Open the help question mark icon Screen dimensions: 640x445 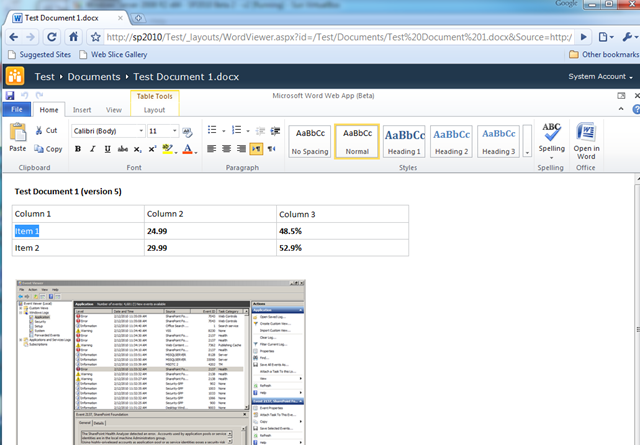[x=636, y=109]
